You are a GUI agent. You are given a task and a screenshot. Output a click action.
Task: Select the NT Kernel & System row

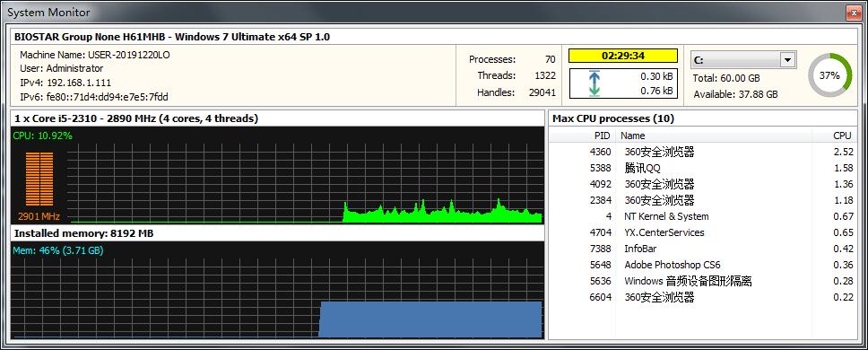click(702, 216)
